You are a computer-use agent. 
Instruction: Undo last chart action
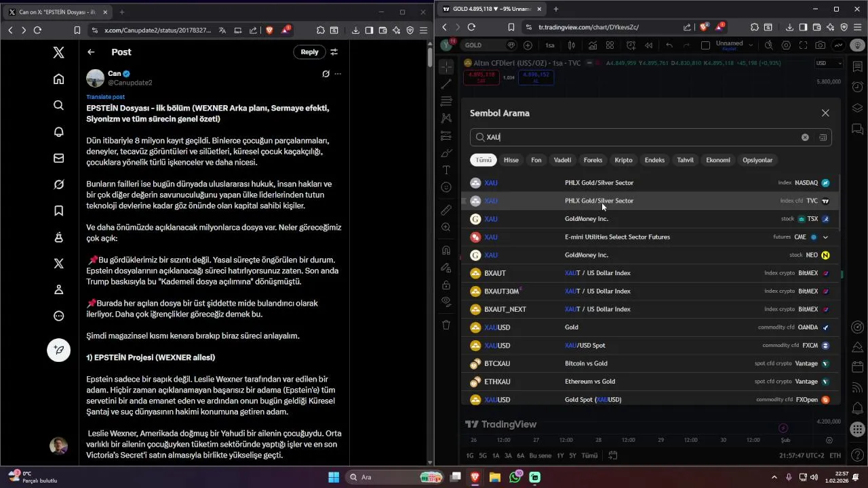click(669, 45)
